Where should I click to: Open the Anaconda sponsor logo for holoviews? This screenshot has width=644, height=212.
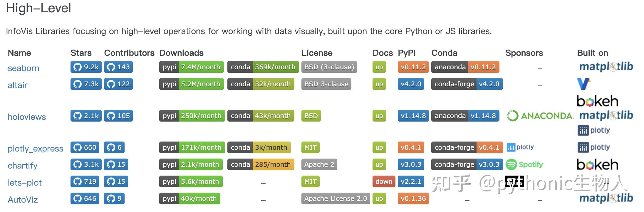[540, 116]
